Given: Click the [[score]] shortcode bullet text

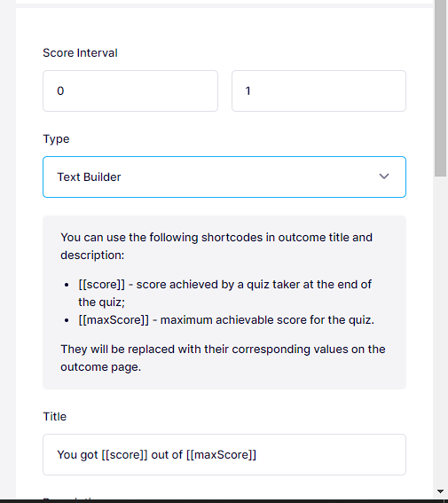Looking at the screenshot, I should click(x=224, y=294).
